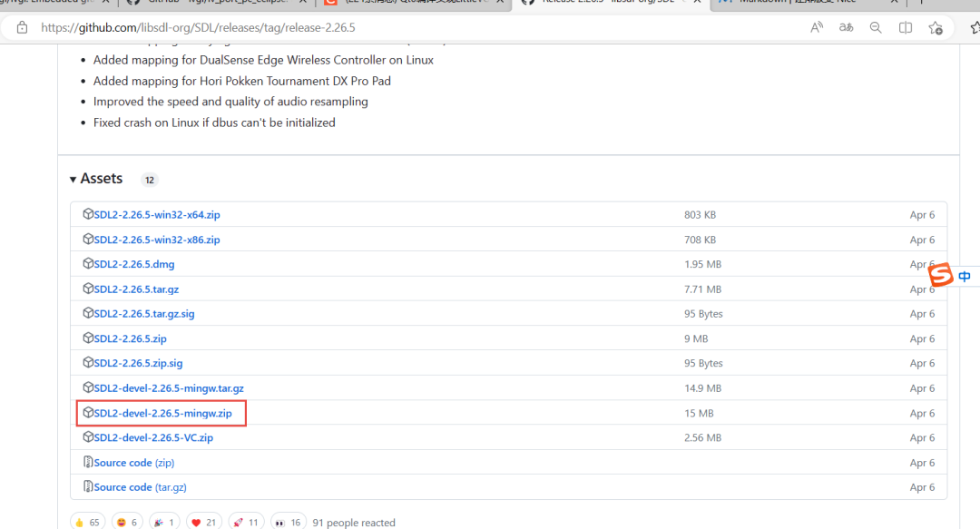
Task: Click the '2.56 MB' file size
Action: coord(702,437)
